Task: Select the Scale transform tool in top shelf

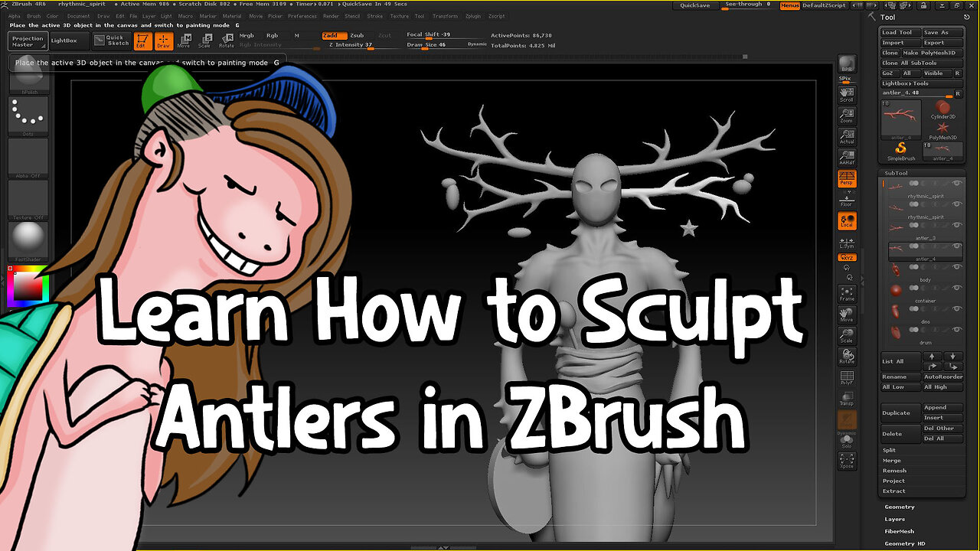Action: pyautogui.click(x=204, y=41)
